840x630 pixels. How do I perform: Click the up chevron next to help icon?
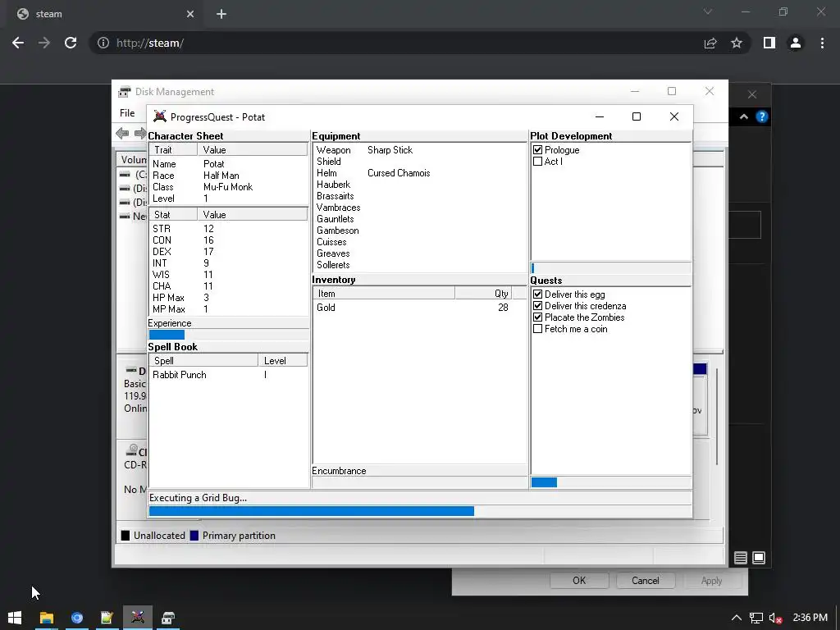pyautogui.click(x=744, y=116)
